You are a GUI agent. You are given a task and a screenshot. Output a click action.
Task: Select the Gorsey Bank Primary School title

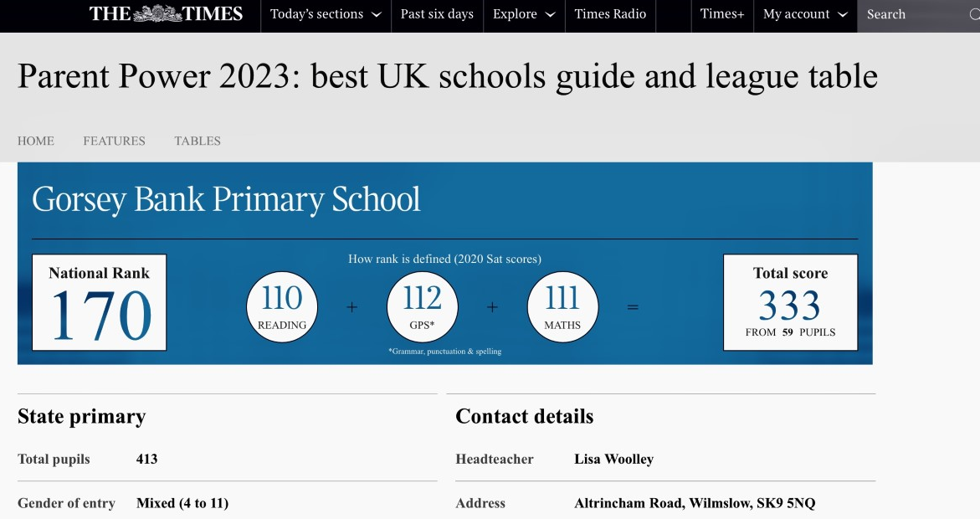226,199
